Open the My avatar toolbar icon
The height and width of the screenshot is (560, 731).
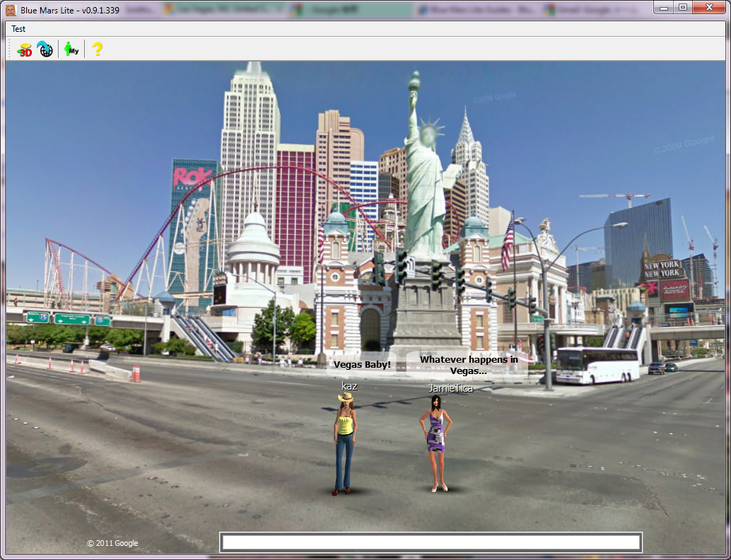[71, 49]
